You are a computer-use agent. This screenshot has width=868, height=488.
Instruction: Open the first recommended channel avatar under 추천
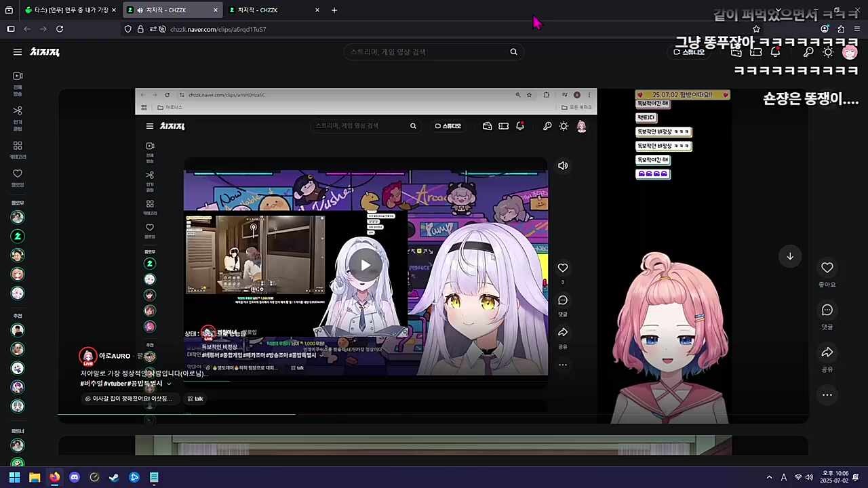(18, 330)
